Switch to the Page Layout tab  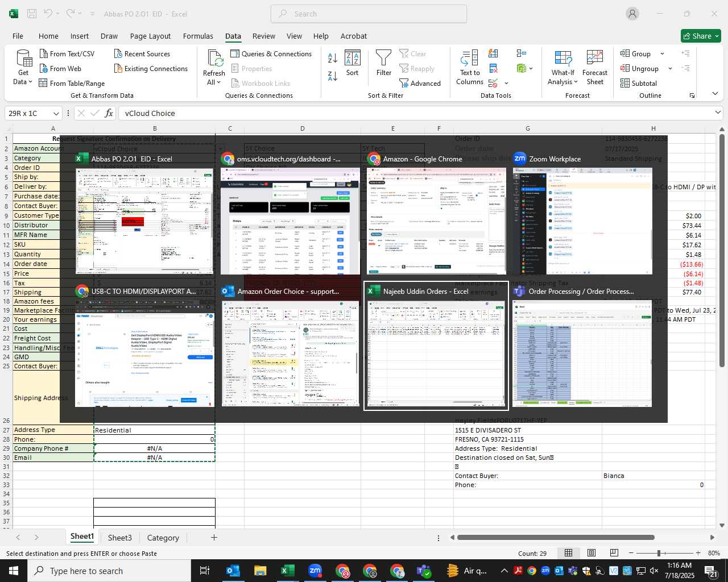coord(150,36)
